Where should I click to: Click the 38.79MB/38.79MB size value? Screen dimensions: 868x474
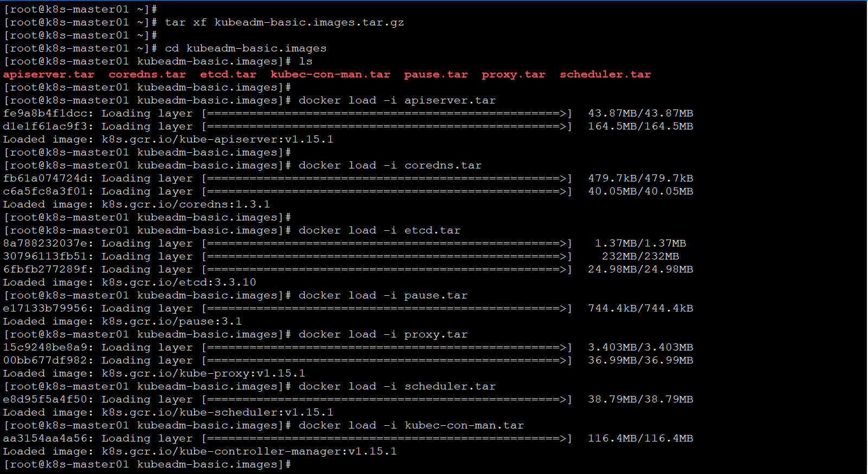641,399
